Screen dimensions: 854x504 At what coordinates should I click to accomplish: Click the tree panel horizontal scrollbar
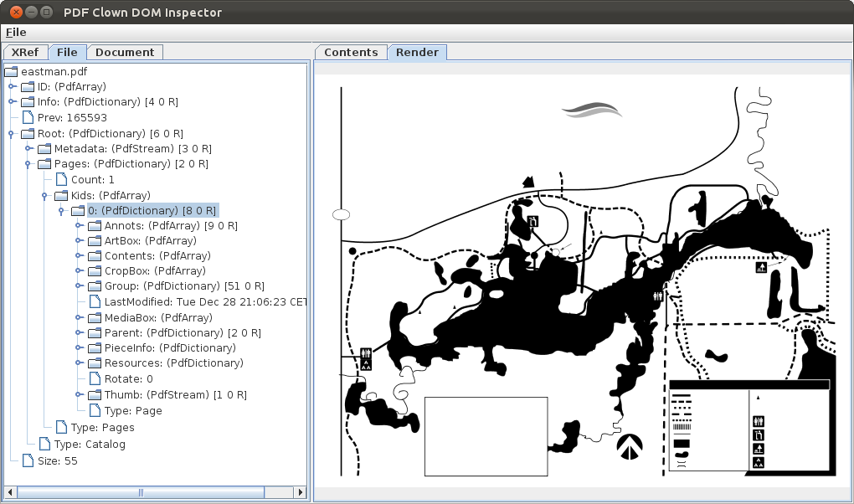pyautogui.click(x=141, y=492)
